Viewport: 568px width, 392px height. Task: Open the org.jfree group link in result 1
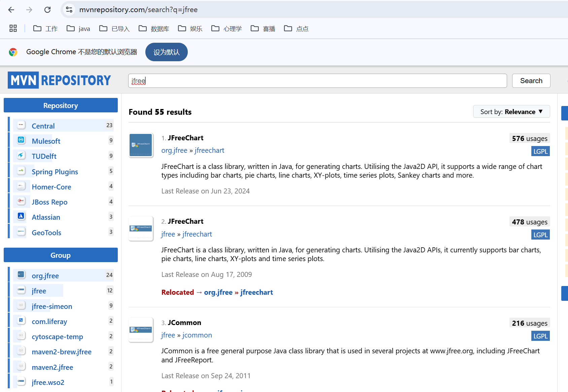point(174,150)
